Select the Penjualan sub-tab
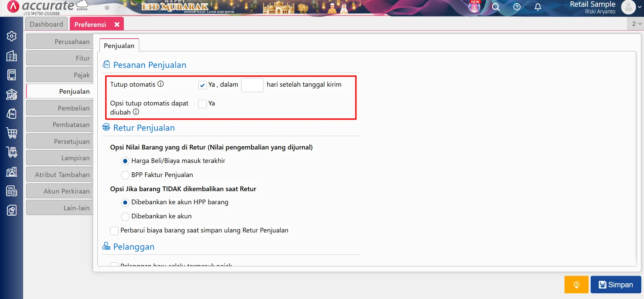This screenshot has width=644, height=299. point(119,46)
